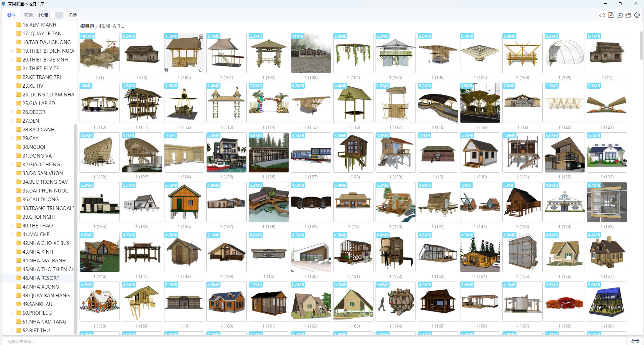Click the 根目录 root breadcrumb link
Screen dimensions: 644x345
(x=87, y=26)
